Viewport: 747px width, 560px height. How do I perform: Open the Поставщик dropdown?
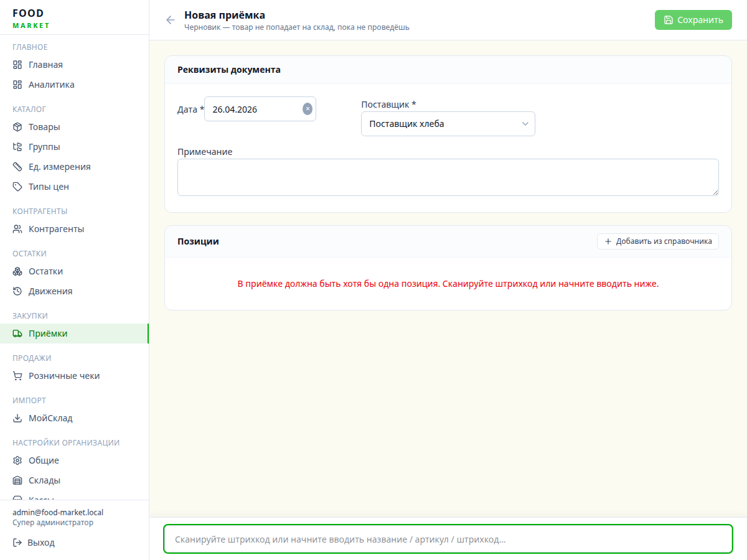click(448, 124)
